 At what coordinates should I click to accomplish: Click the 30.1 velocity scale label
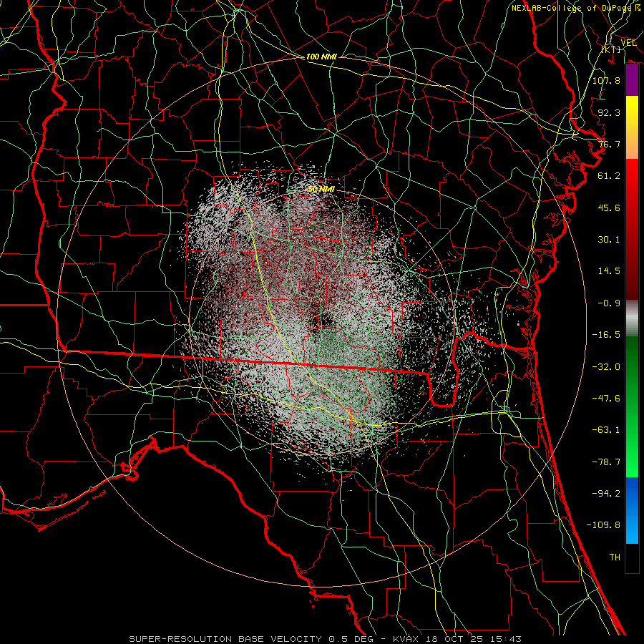pos(609,239)
